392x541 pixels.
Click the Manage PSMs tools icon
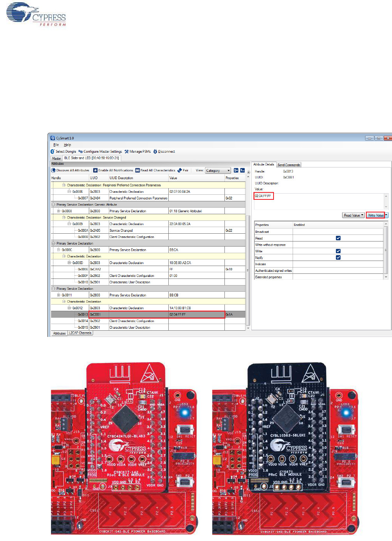126,152
